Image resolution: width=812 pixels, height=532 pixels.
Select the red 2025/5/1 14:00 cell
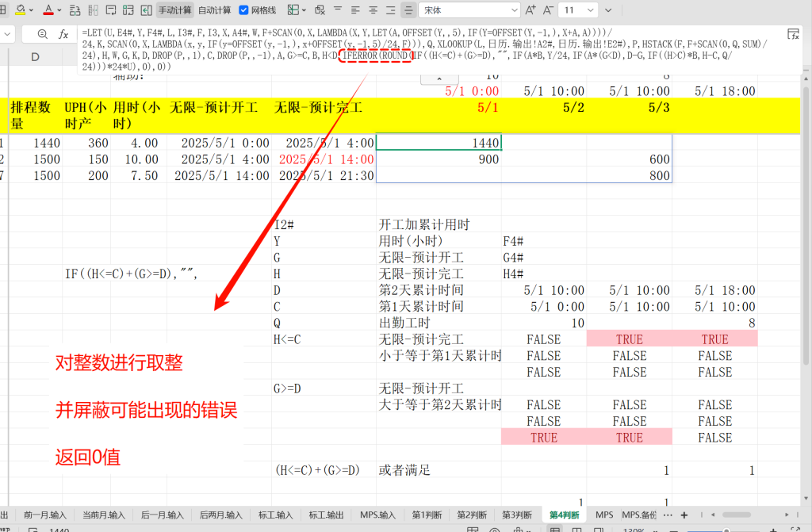[x=324, y=159]
